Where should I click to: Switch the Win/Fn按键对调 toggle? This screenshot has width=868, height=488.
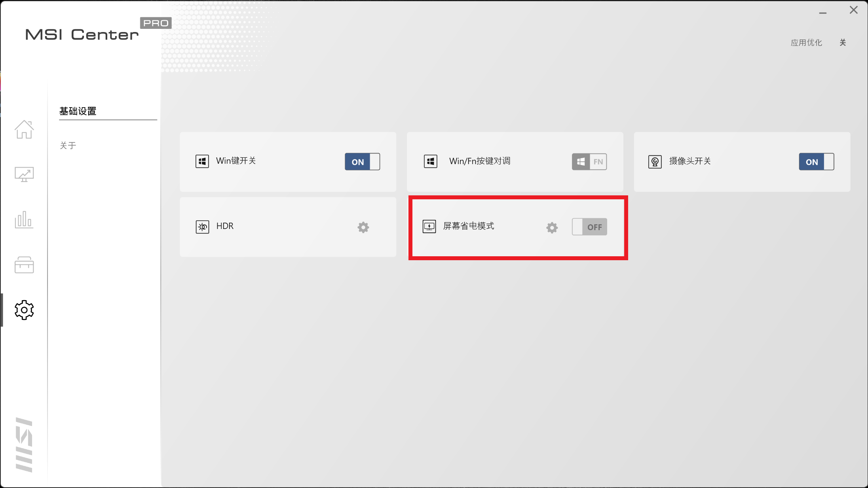tap(589, 162)
